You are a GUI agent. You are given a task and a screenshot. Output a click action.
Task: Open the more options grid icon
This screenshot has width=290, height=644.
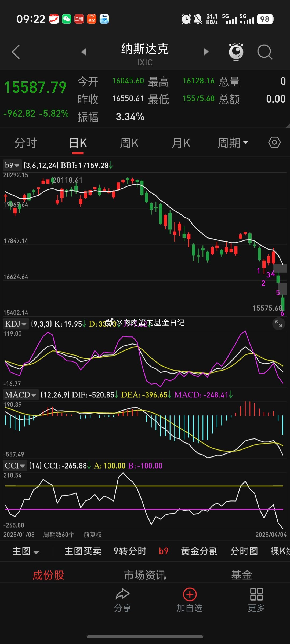click(256, 594)
